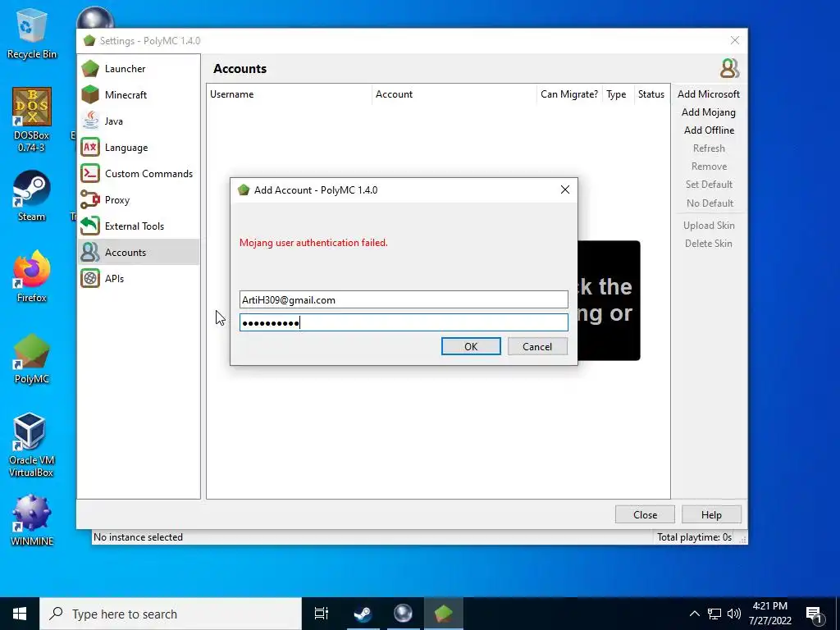Open Task View from the taskbar

tap(322, 614)
